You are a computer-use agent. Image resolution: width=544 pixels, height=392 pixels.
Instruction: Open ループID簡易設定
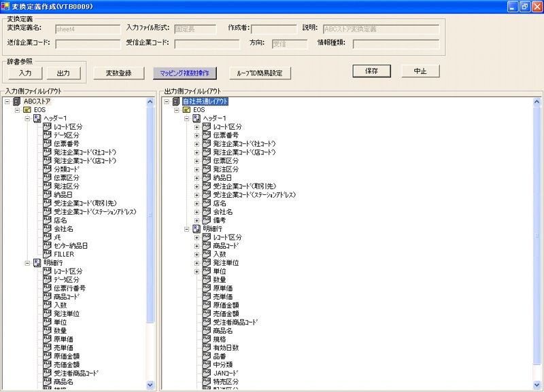[260, 73]
